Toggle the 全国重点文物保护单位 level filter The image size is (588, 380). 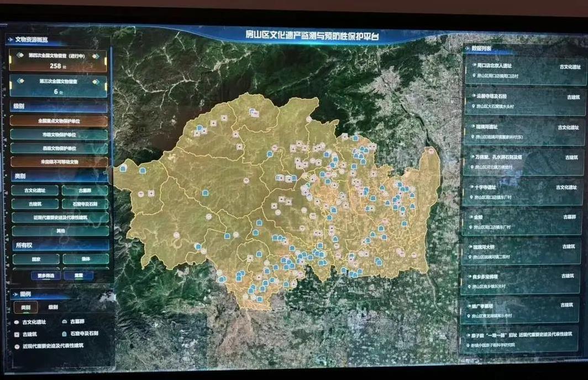(60, 120)
